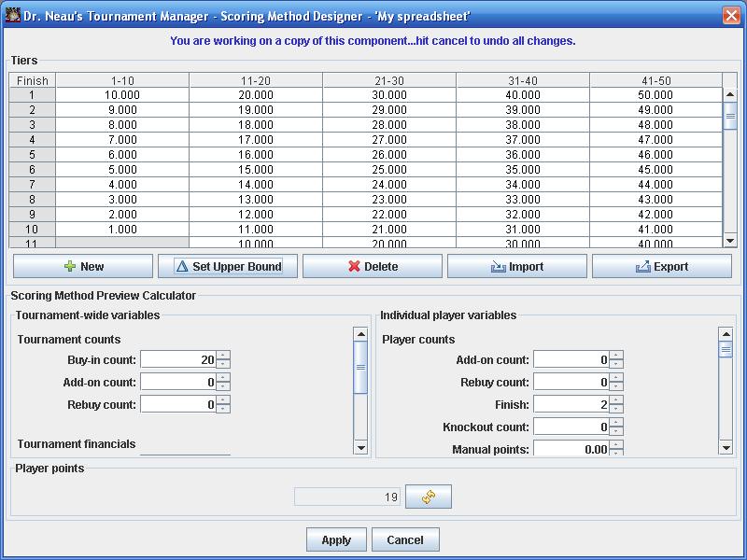The width and height of the screenshot is (747, 560).
Task: Delete the selected tier
Action: pyautogui.click(x=373, y=266)
